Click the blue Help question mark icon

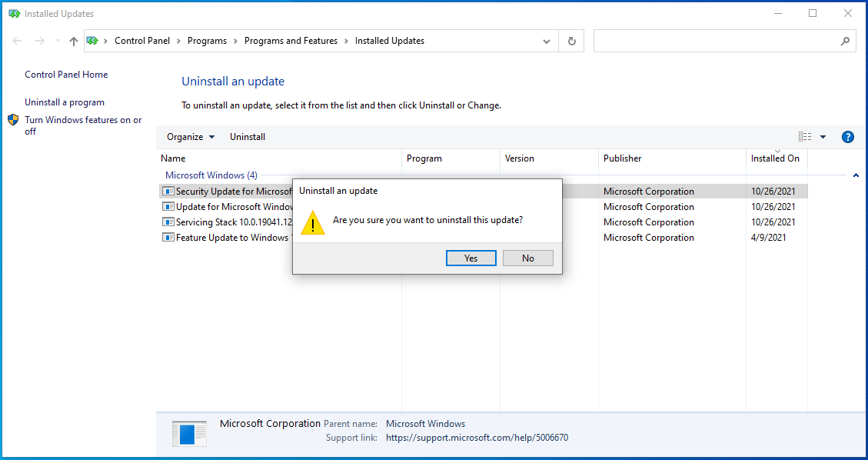[x=847, y=136]
